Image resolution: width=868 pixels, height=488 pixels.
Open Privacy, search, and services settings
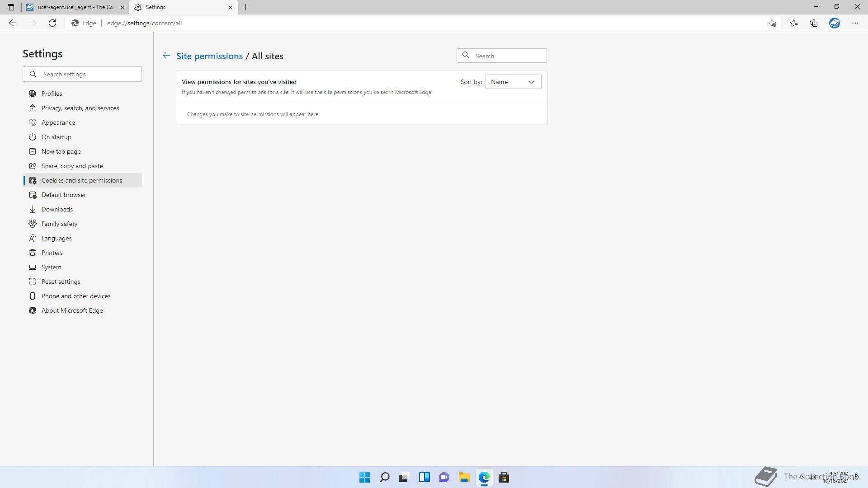click(x=80, y=108)
